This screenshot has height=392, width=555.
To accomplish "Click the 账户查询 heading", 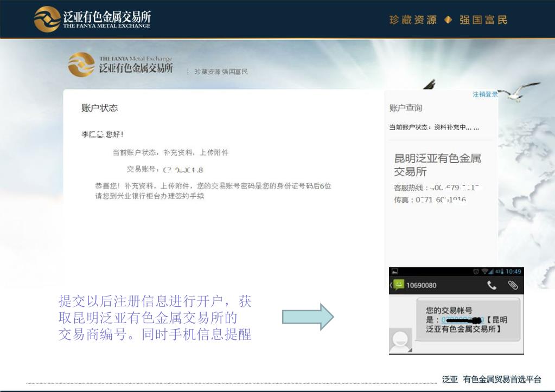I will coord(406,108).
